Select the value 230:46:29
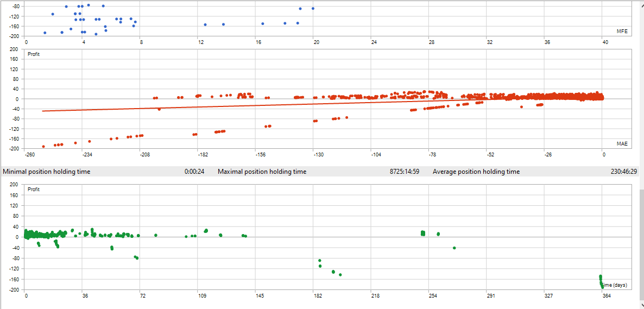Viewport: 644px width, 309px height. point(624,172)
